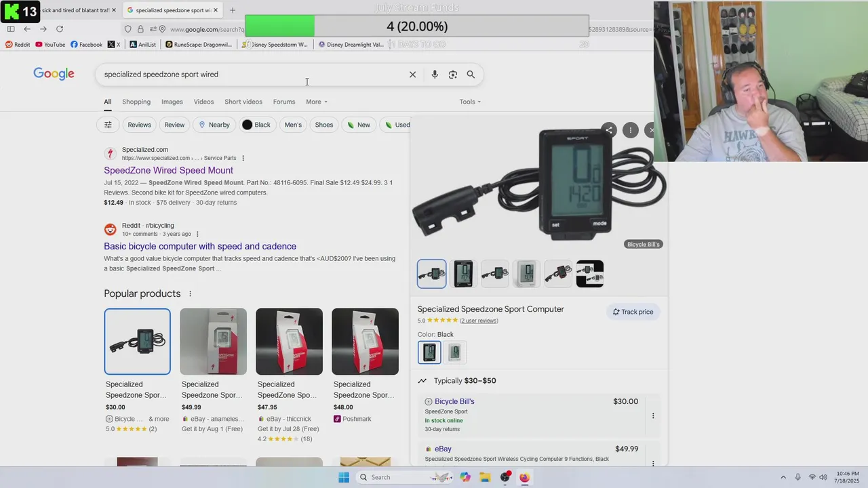Reload the page with the refresh icon
Viewport: 868px width, 488px height.
pyautogui.click(x=60, y=29)
